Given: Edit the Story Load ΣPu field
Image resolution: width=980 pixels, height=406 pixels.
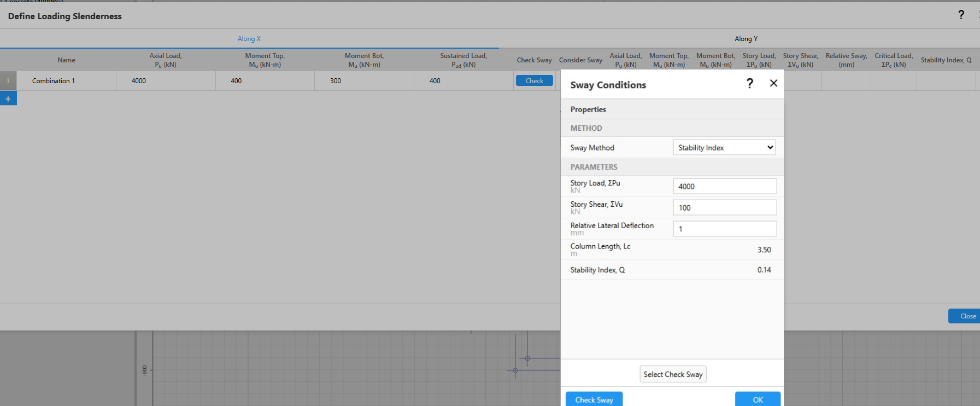Looking at the screenshot, I should click(724, 187).
